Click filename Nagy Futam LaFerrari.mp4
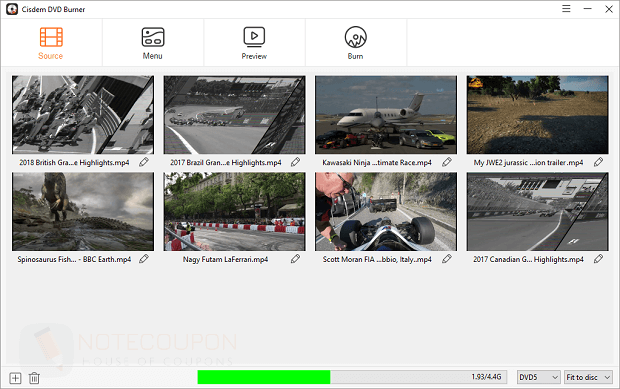The width and height of the screenshot is (620, 389). click(x=225, y=259)
